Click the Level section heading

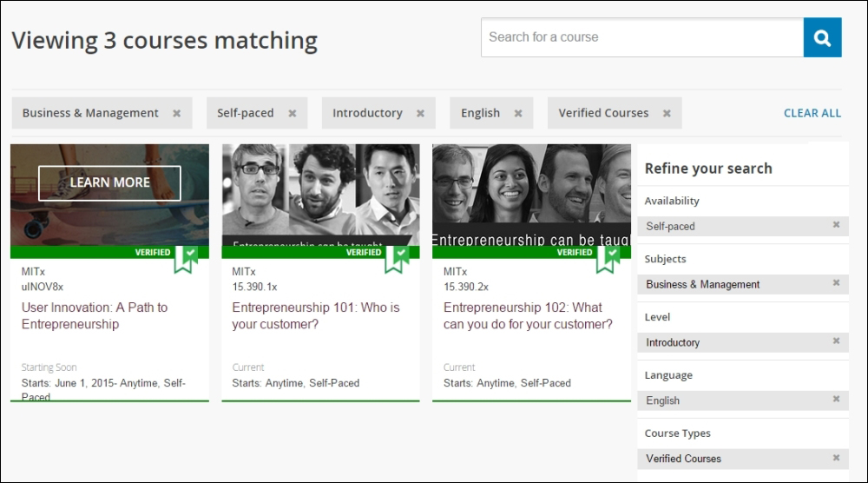[x=657, y=317]
